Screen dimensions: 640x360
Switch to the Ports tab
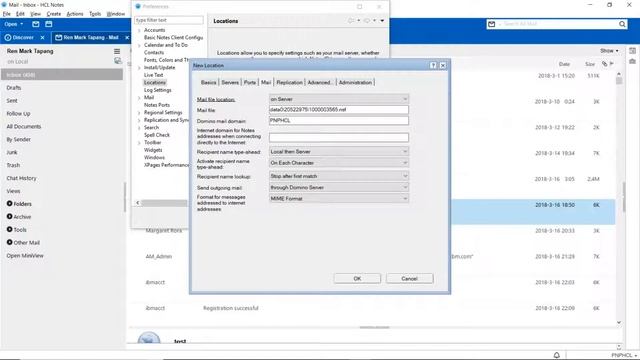coord(250,82)
